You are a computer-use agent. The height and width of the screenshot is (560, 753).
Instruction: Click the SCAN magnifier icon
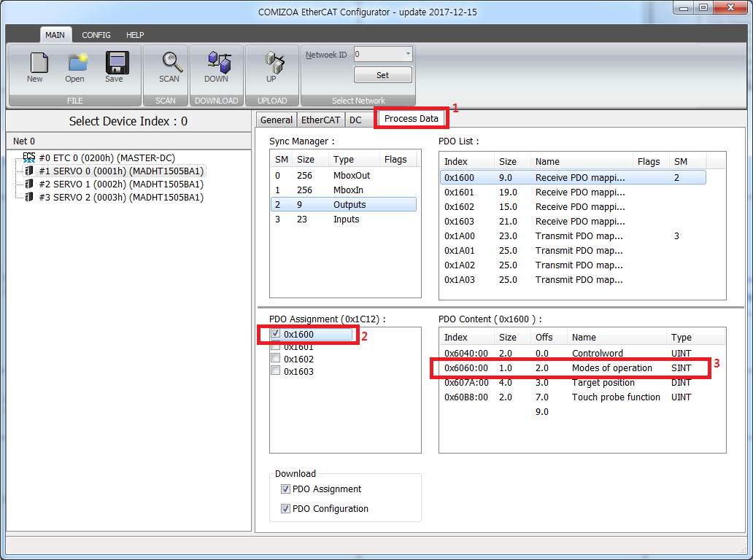pyautogui.click(x=169, y=63)
